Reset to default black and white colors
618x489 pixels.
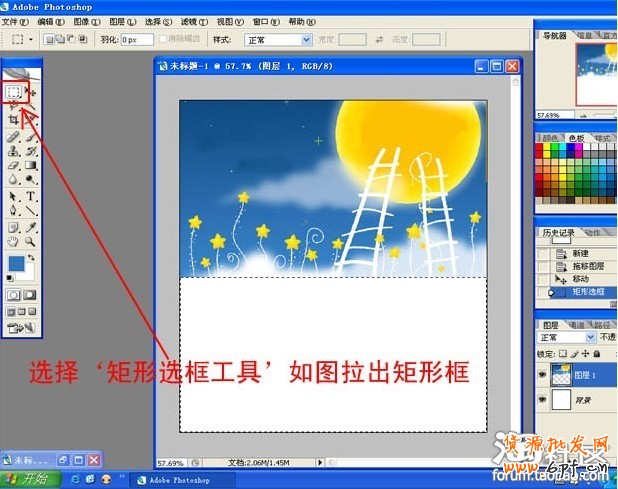[10, 278]
